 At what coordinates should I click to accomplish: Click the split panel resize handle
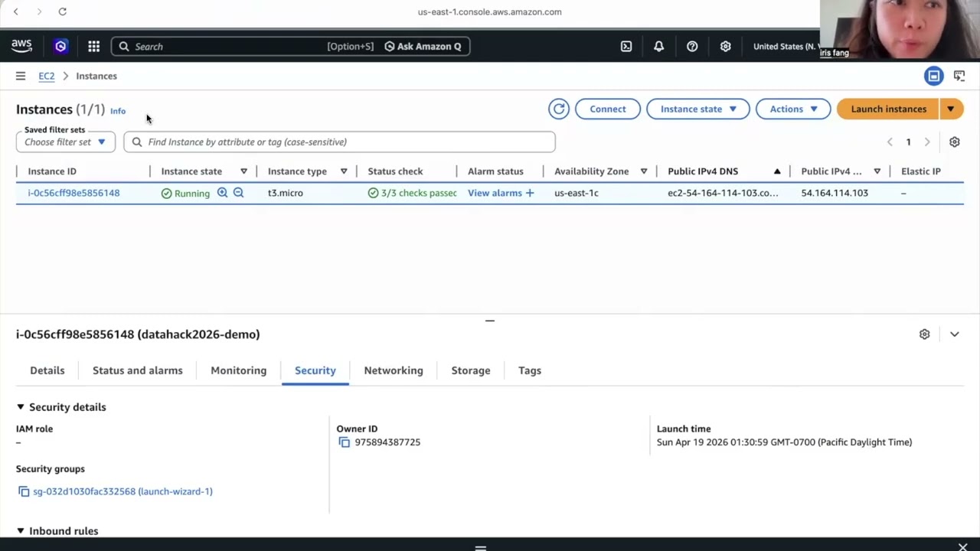490,321
